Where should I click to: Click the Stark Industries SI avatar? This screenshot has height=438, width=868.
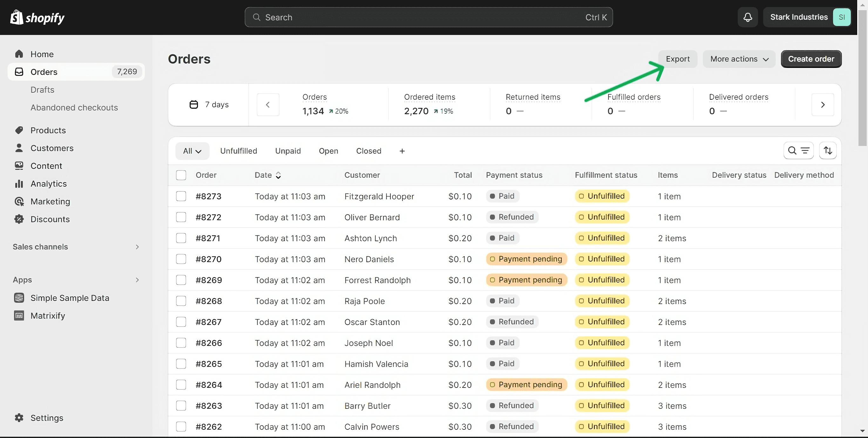click(x=841, y=17)
